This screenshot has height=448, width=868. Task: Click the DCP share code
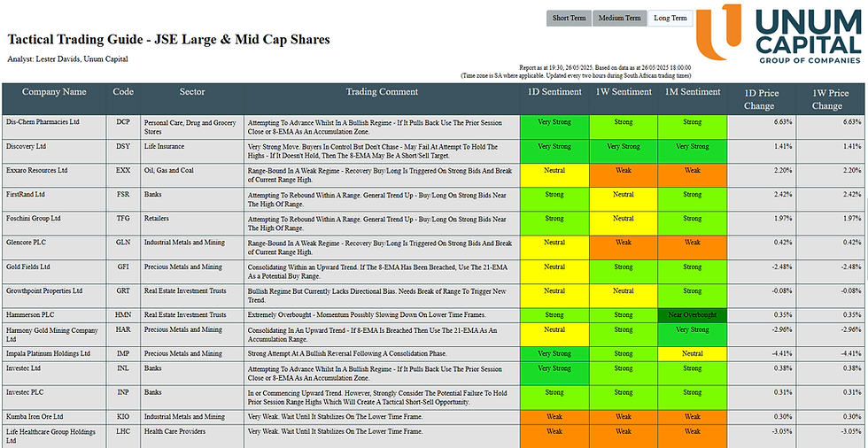coord(123,121)
